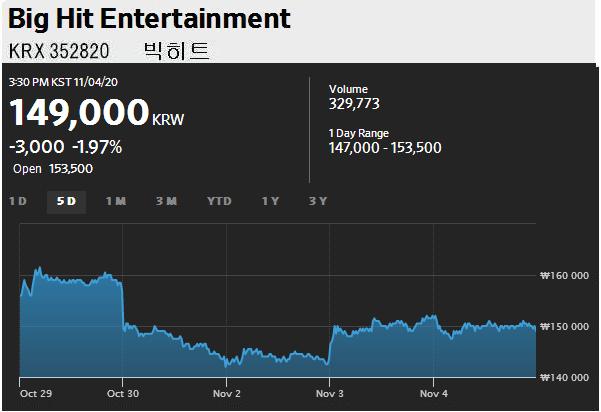Click the ₩160 000 price axis label
This screenshot has width=601, height=412.
tap(566, 275)
